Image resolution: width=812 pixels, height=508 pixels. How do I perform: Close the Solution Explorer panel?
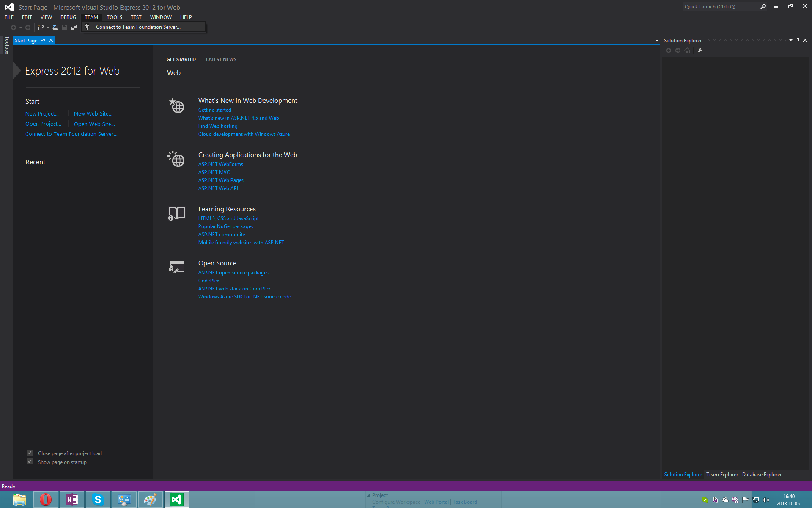pos(805,40)
